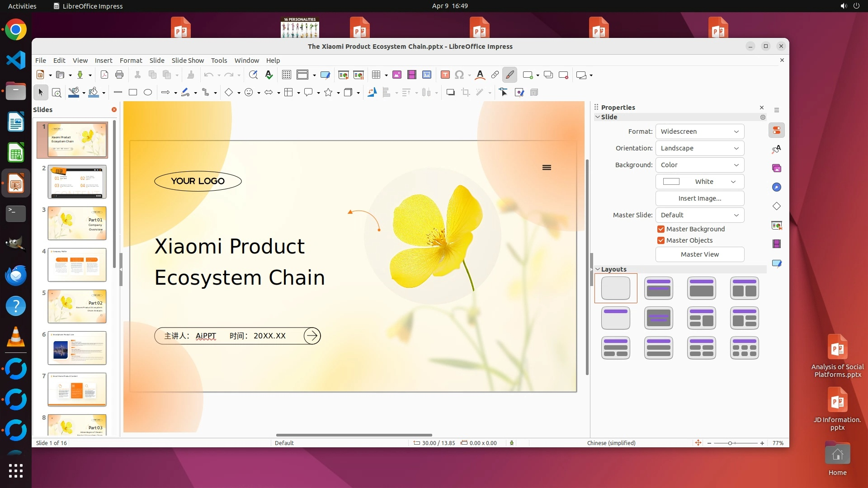Viewport: 868px width, 488px height.
Task: Open the Format dropdown showing Widescreen
Action: (699, 131)
